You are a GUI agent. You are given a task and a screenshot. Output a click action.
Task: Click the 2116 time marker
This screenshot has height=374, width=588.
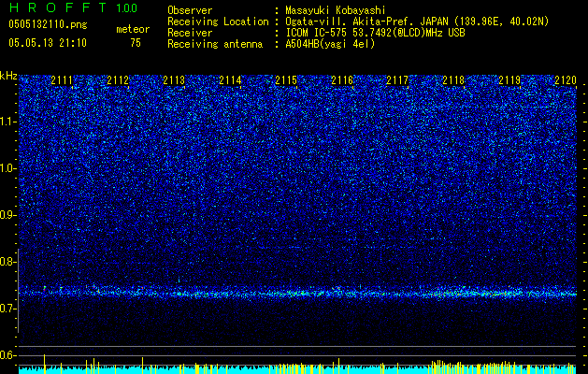click(x=342, y=80)
